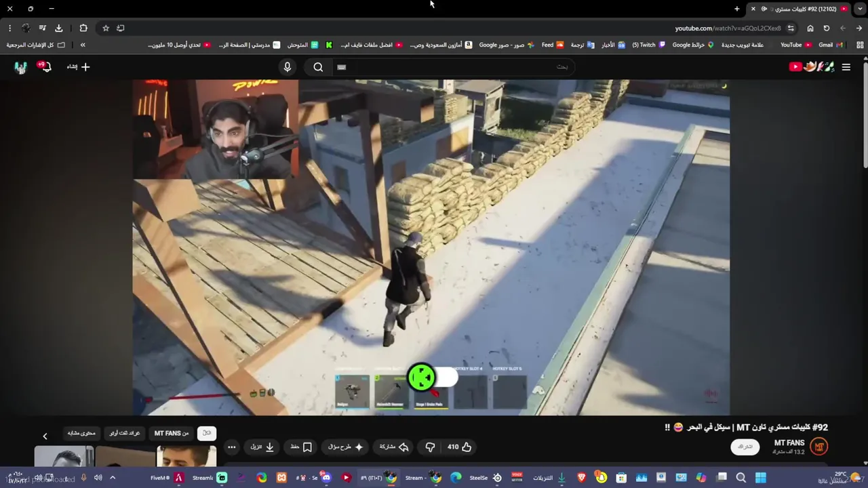Select the 'From MT FANS' filter chip

(x=172, y=433)
